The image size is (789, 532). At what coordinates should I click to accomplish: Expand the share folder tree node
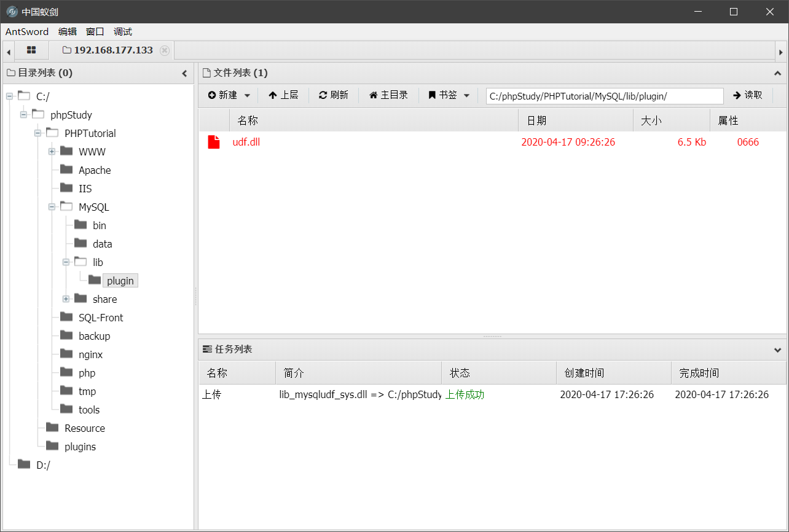[66, 299]
